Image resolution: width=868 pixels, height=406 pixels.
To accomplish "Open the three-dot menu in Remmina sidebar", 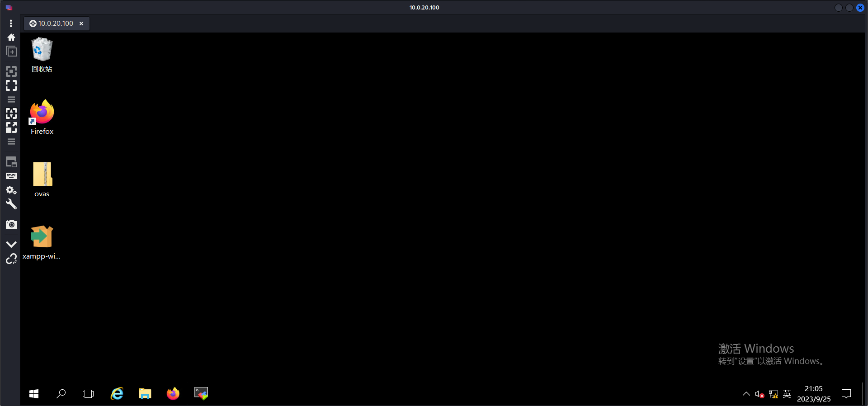I will pyautogui.click(x=11, y=23).
